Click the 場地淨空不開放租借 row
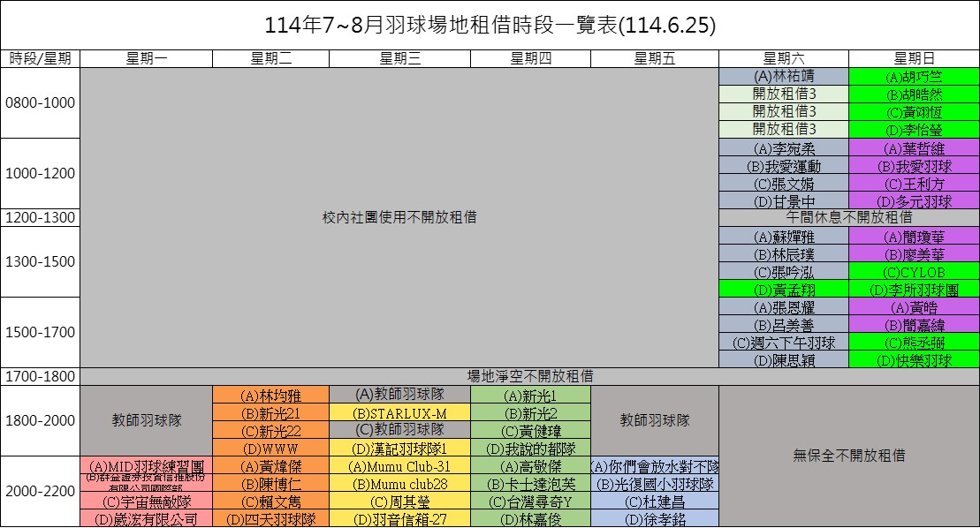Screen dimensions: 980x528 [528, 376]
